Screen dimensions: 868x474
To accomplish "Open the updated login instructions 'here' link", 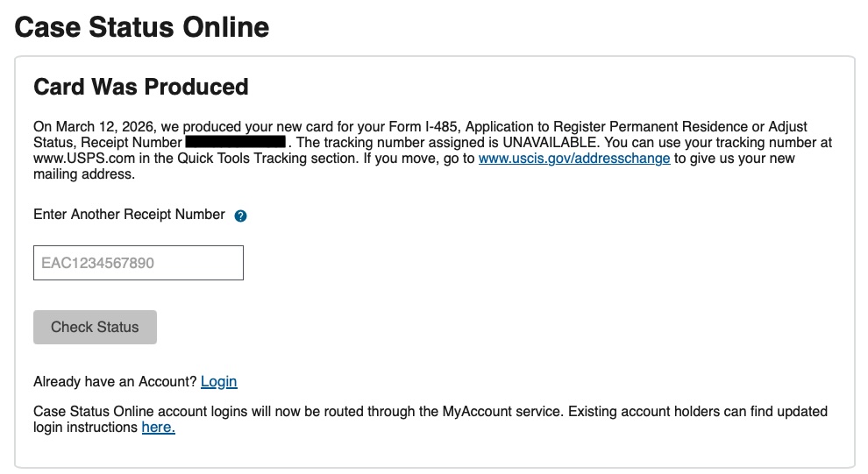I will click(x=158, y=428).
